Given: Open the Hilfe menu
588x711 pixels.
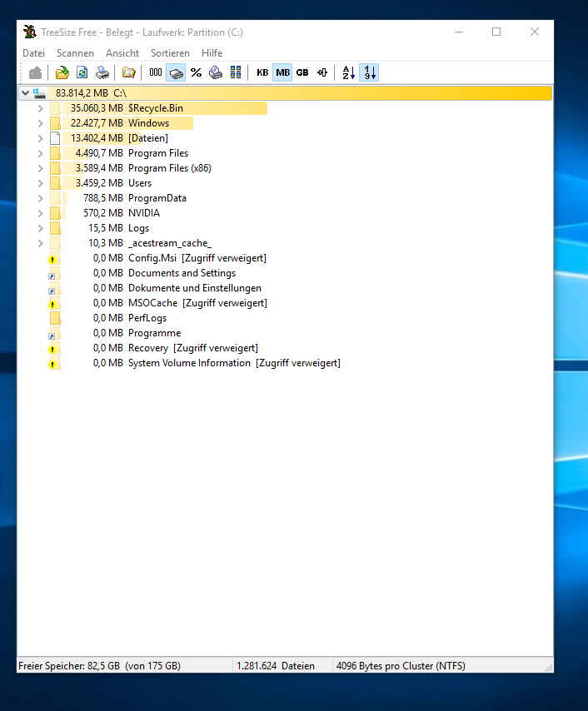Looking at the screenshot, I should pyautogui.click(x=212, y=53).
